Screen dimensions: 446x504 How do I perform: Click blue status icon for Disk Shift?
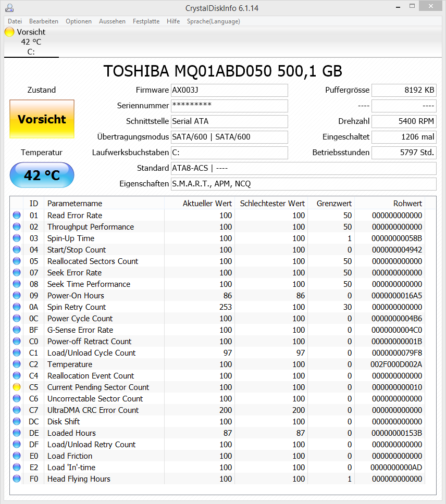tap(17, 421)
